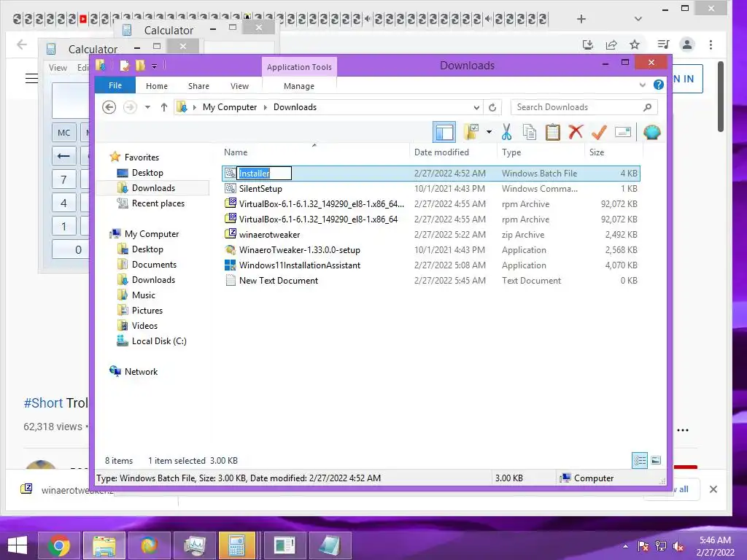Click the blue shell globe icon
Screen dimensions: 747x560
[x=651, y=132]
